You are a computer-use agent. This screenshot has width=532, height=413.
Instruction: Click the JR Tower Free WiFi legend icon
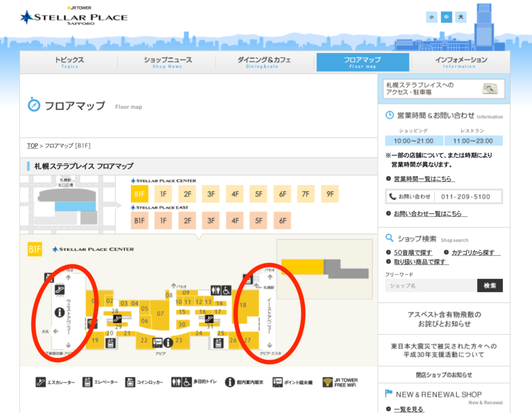327,382
